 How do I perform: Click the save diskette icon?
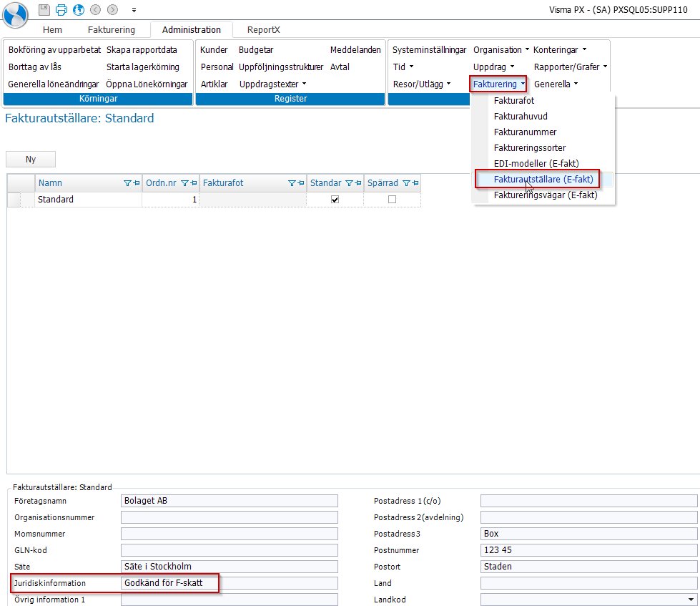click(x=44, y=10)
